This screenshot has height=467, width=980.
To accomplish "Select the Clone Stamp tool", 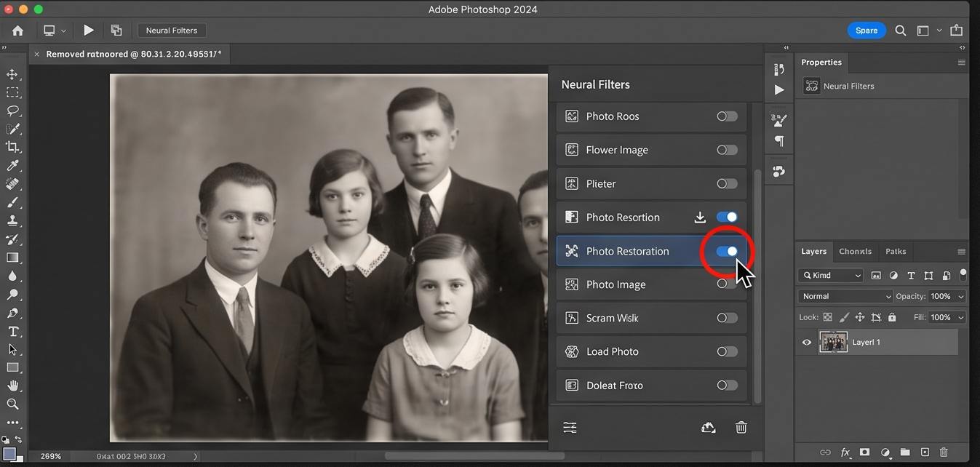I will click(x=12, y=220).
